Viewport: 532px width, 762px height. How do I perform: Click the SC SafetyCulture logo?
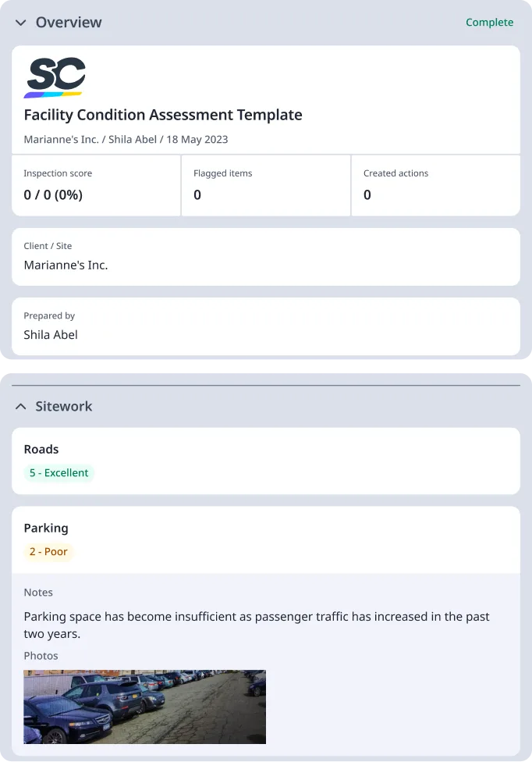coord(55,77)
